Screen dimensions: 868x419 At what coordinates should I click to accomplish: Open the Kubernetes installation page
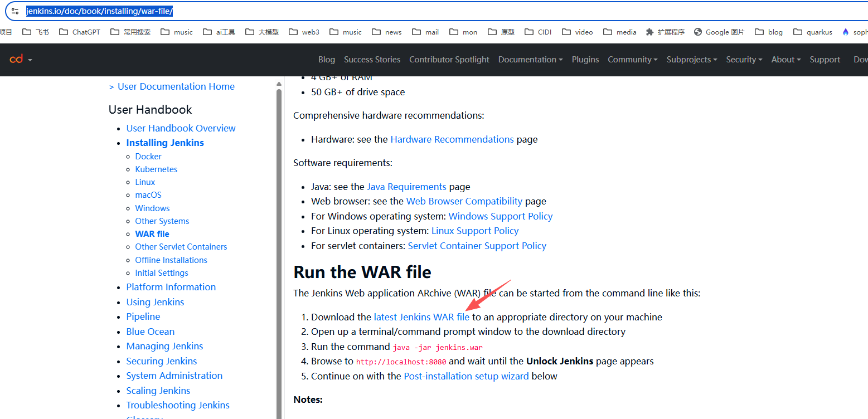coord(156,169)
